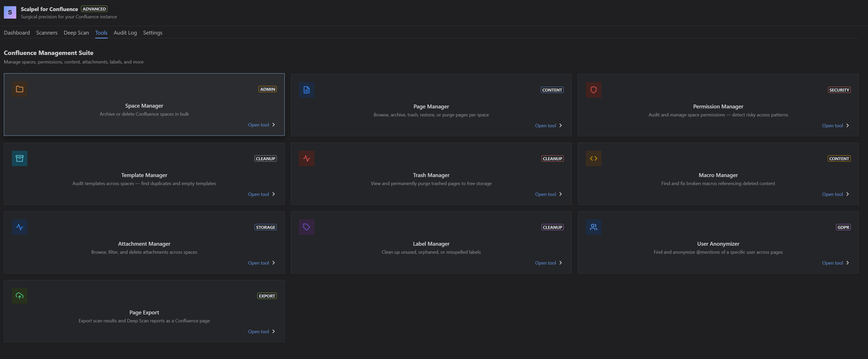Screen dimensions: 868x359
Task: Open tool link for Attachment Manager
Action: click(262, 263)
